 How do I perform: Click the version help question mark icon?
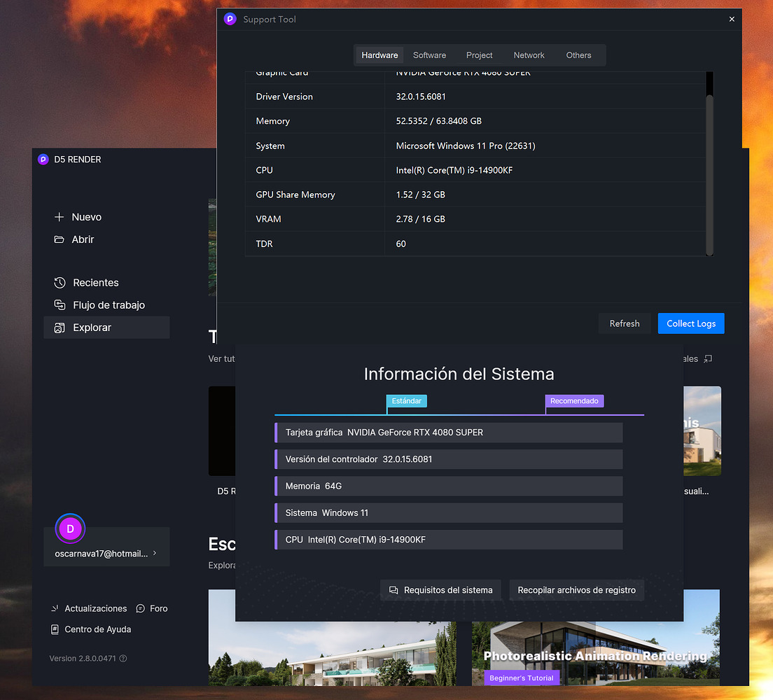(x=124, y=658)
